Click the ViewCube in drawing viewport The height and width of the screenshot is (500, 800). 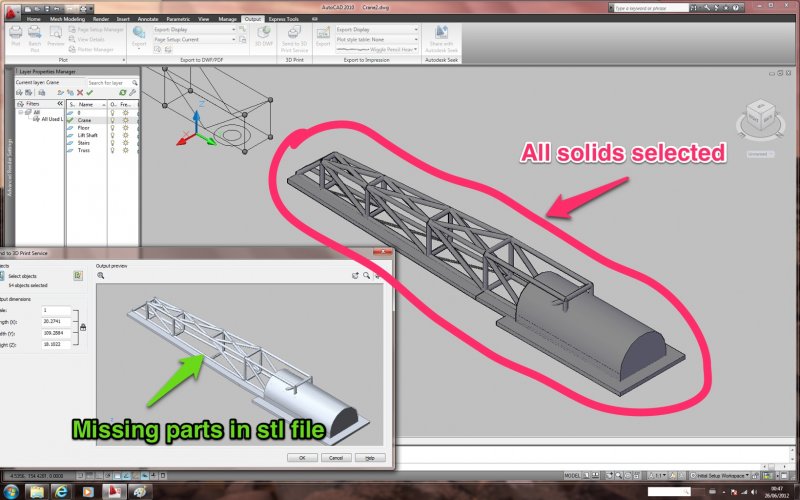pyautogui.click(x=761, y=117)
